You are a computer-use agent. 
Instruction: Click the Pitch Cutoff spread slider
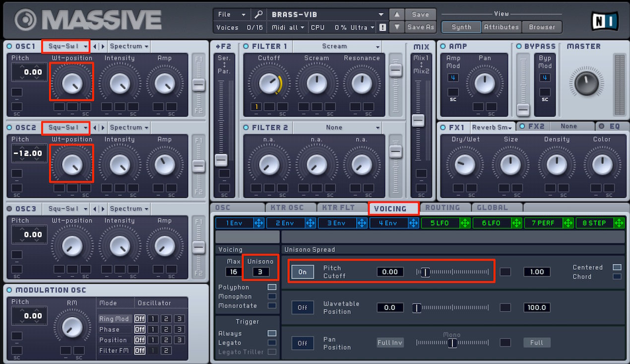pos(452,272)
